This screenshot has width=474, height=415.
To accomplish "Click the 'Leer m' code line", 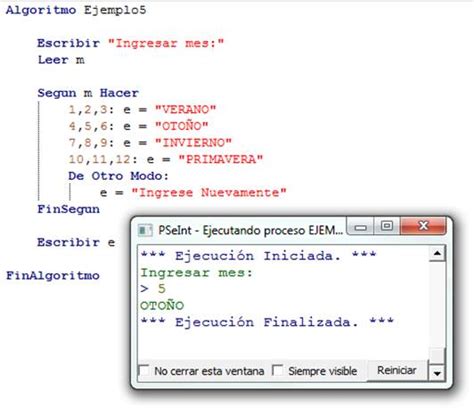I will coord(61,60).
